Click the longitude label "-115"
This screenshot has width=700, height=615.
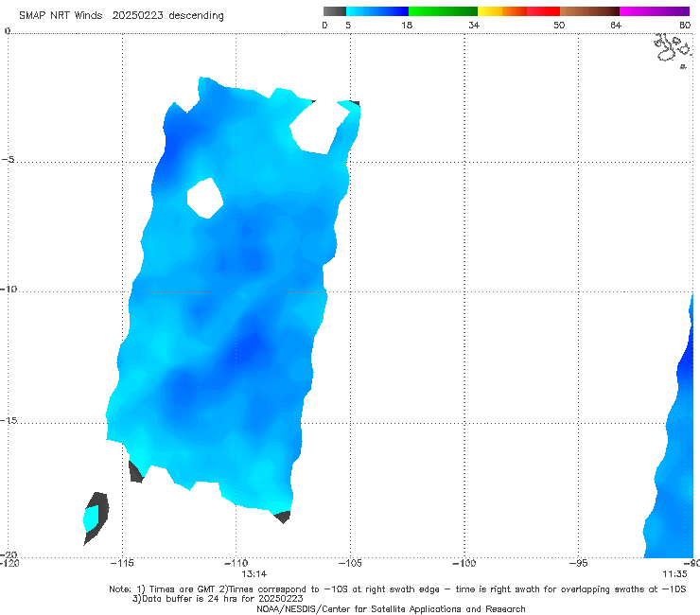122,563
